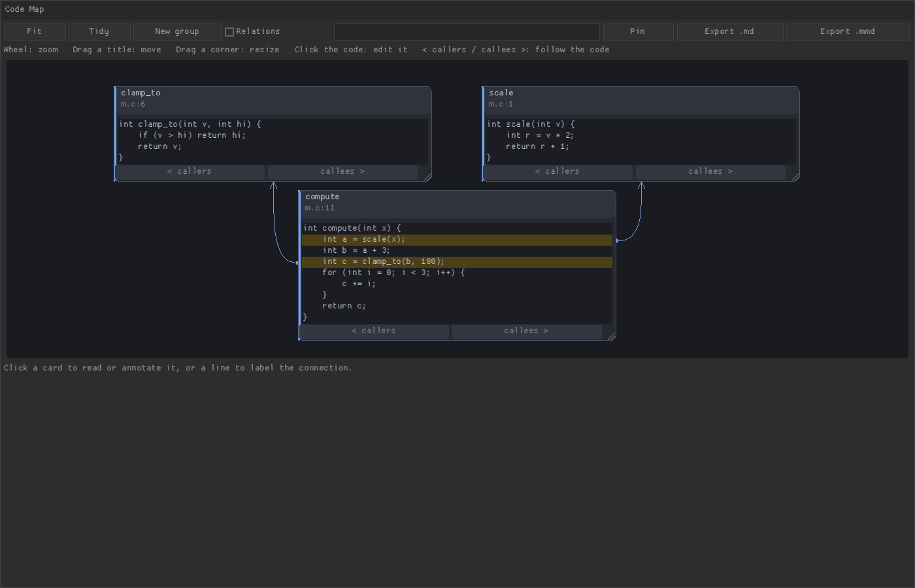Click the Pin button

[x=638, y=31]
